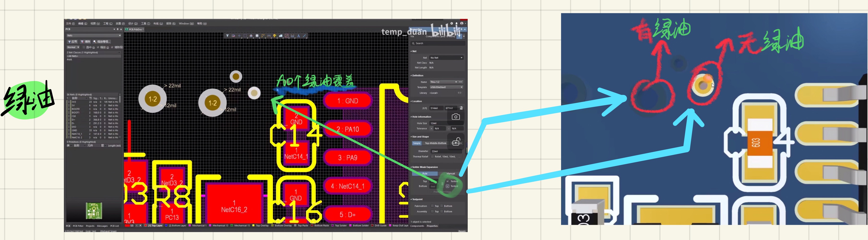
Task: Open the Window menu
Action: [186, 24]
